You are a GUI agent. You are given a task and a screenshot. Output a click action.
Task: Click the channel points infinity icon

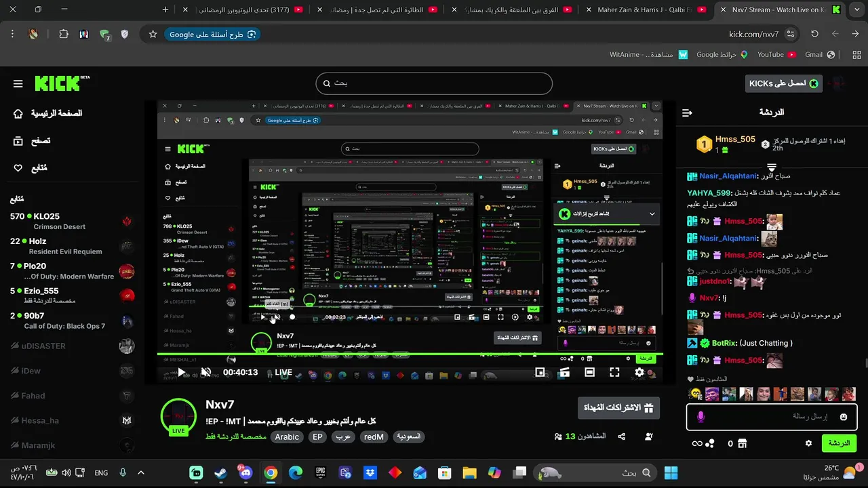[696, 443]
